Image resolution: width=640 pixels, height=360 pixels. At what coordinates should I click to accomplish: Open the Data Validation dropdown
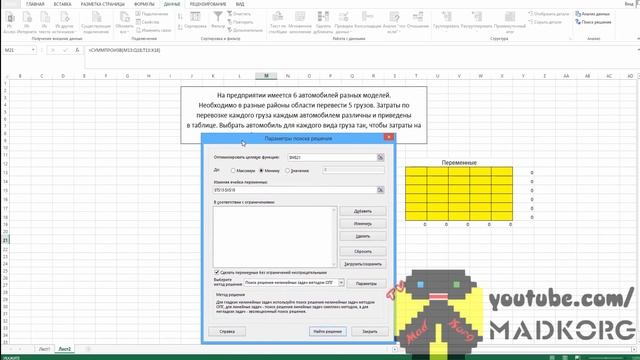pos(344,22)
